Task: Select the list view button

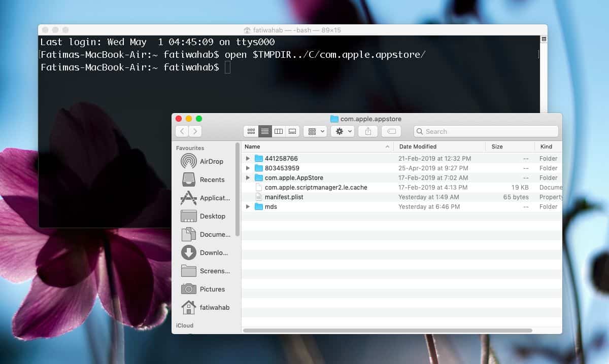Action: (x=265, y=131)
